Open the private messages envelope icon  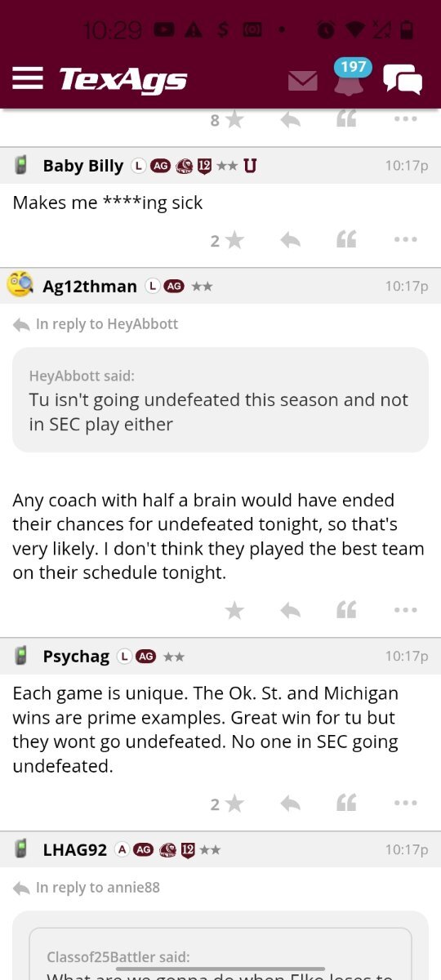[302, 81]
